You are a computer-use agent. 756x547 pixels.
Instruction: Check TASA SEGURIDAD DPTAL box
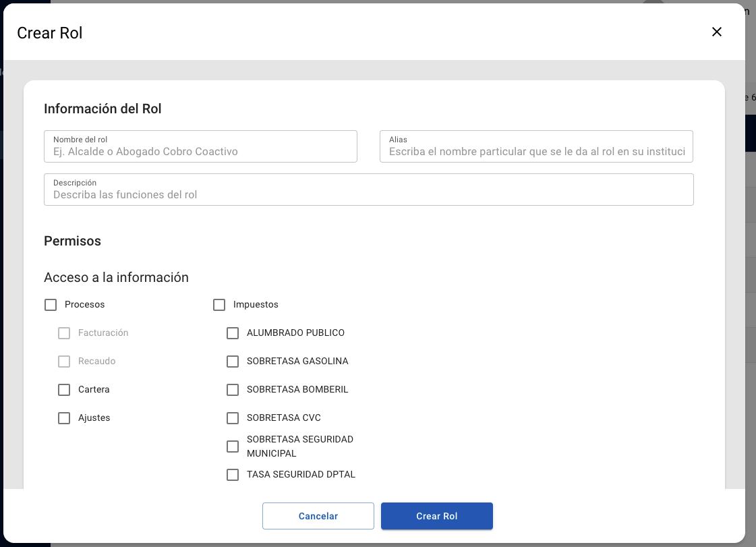[x=233, y=475]
